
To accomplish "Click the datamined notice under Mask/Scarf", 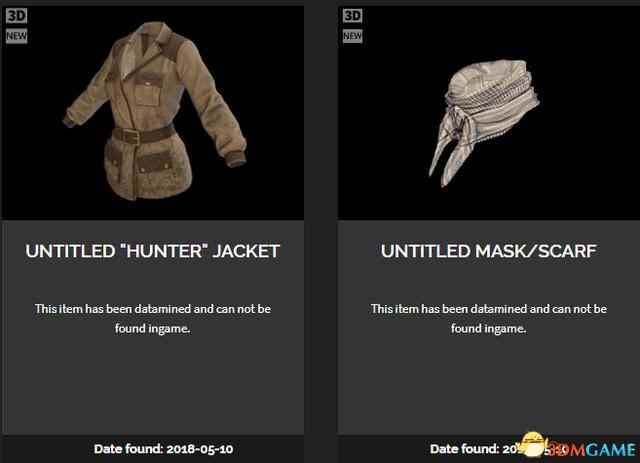I will [489, 318].
